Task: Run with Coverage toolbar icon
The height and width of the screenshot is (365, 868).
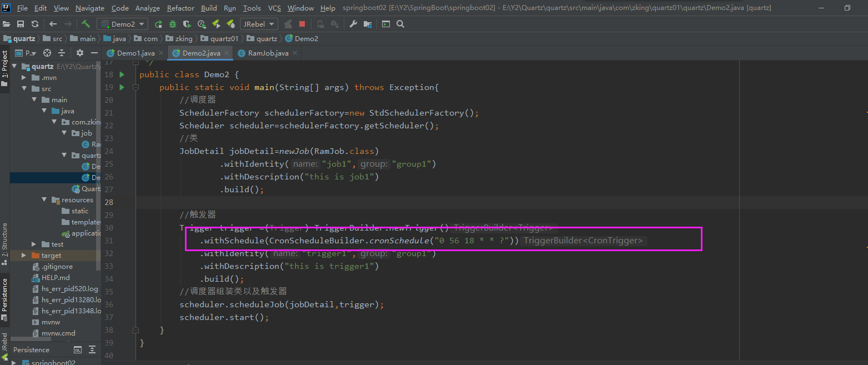Action: pyautogui.click(x=187, y=24)
